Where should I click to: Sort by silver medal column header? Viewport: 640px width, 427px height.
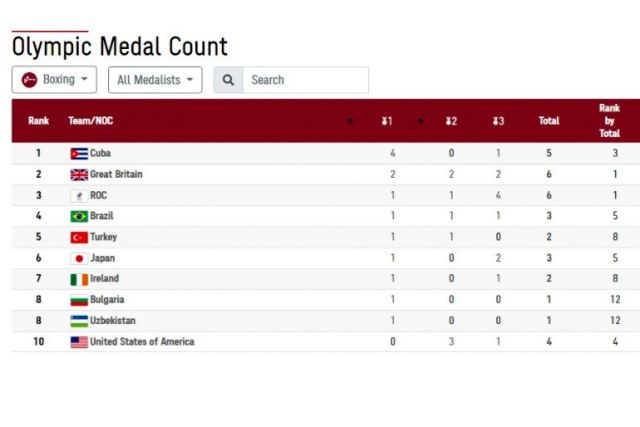click(451, 121)
